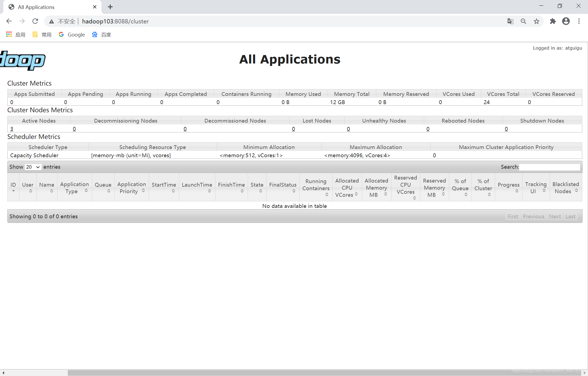The height and width of the screenshot is (376, 588).
Task: Open the 常用 bookmarks folder
Action: coord(42,35)
